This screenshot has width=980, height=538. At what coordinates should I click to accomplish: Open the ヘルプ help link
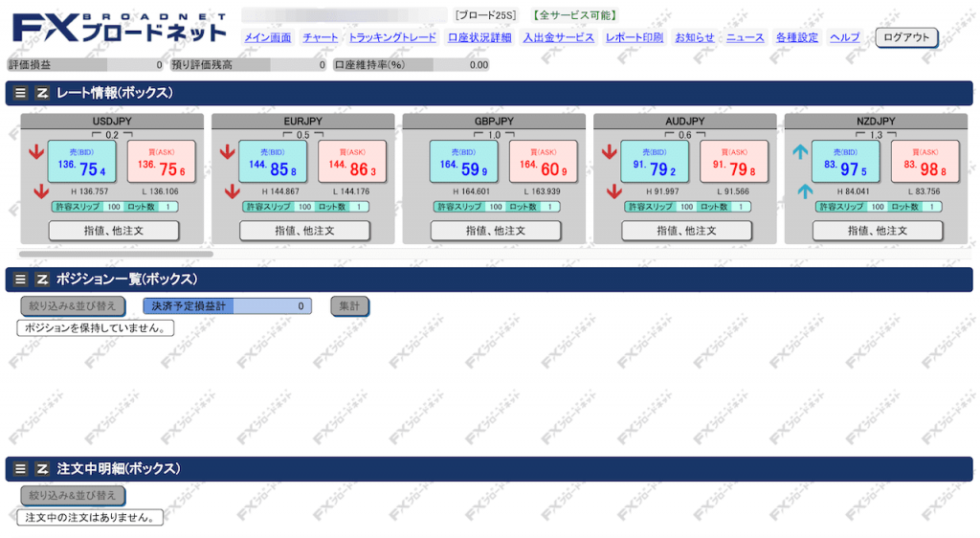click(x=844, y=37)
